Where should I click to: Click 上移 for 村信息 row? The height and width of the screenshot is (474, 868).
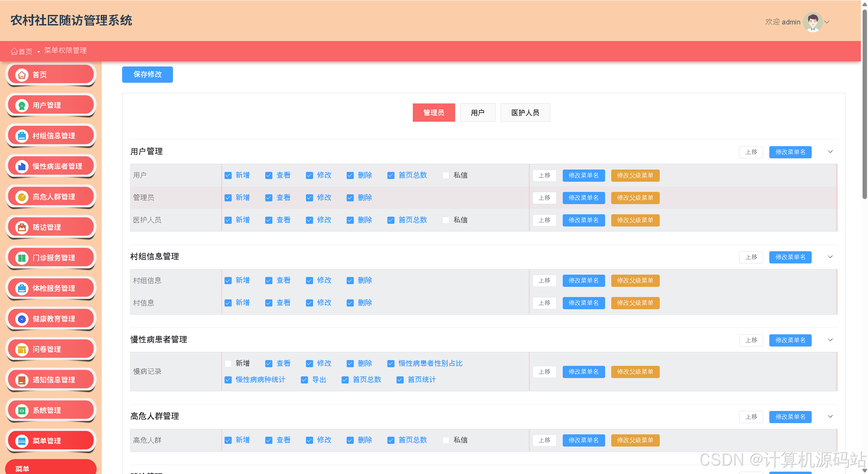[x=544, y=303]
